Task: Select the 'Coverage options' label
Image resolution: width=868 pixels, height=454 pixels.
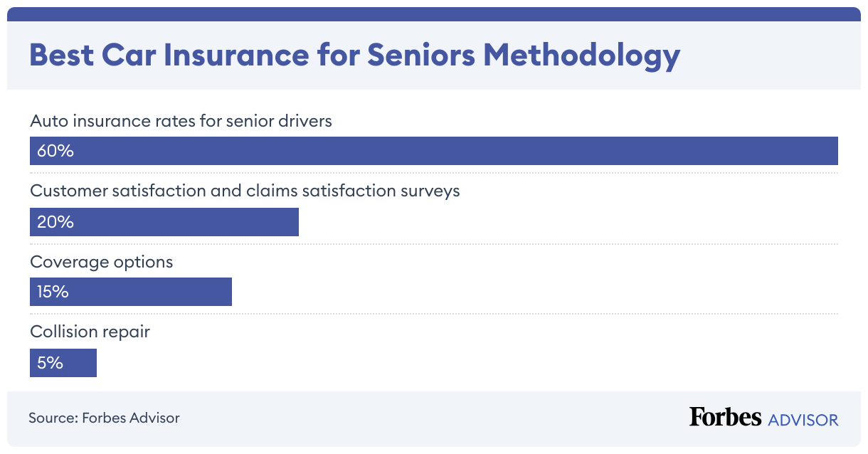Action: (x=101, y=262)
